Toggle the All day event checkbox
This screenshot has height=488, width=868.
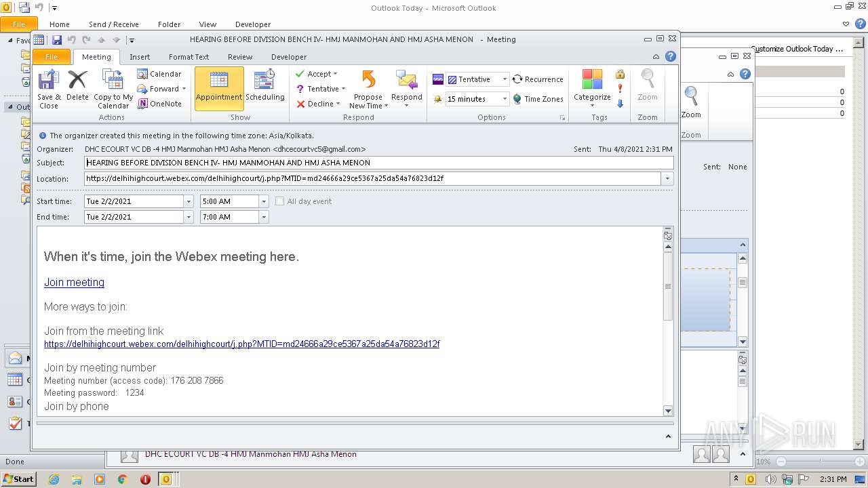pyautogui.click(x=279, y=201)
